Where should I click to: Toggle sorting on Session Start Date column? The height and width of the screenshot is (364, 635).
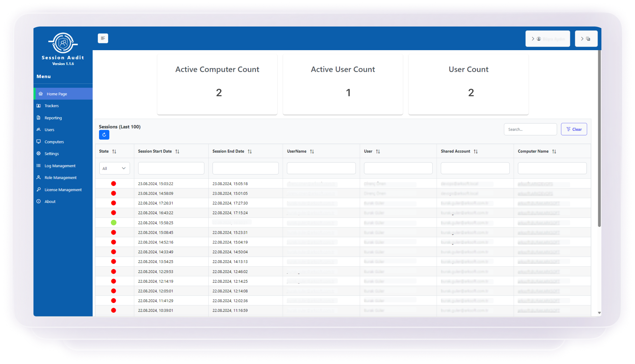click(x=178, y=151)
